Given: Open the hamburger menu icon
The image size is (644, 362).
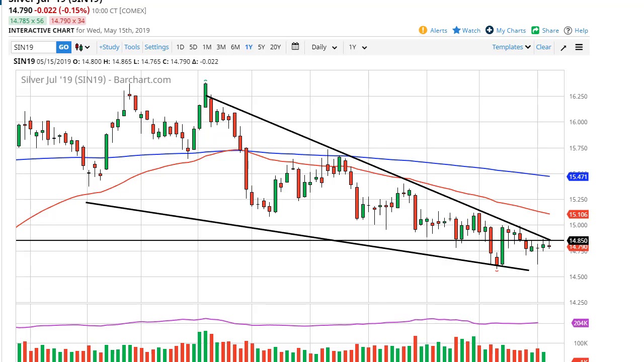Looking at the screenshot, I should pos(579,47).
